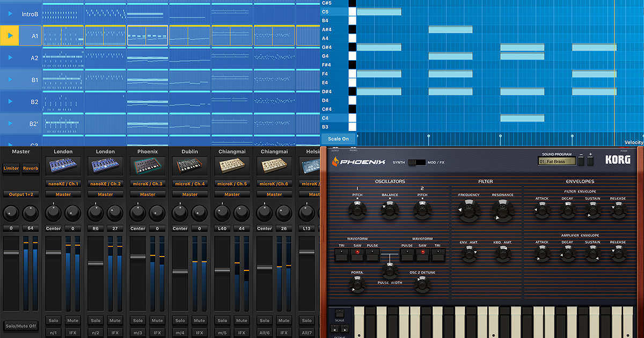Select the scene label A2

pyautogui.click(x=34, y=57)
